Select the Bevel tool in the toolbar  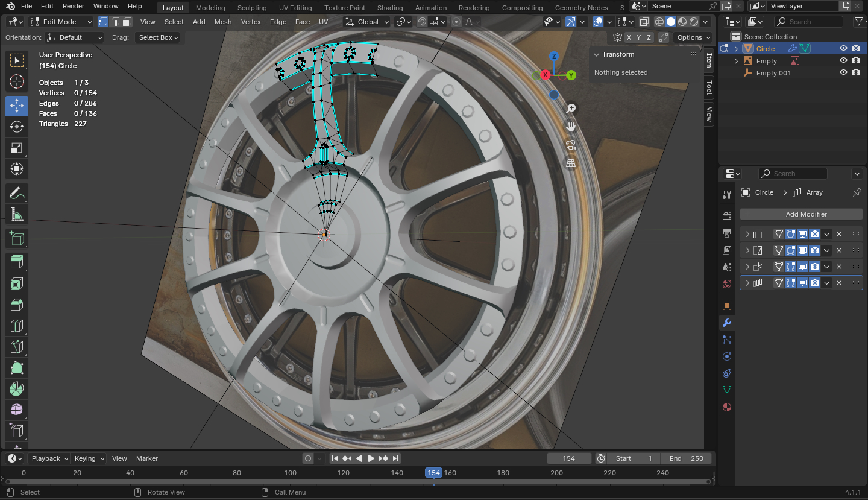(17, 305)
